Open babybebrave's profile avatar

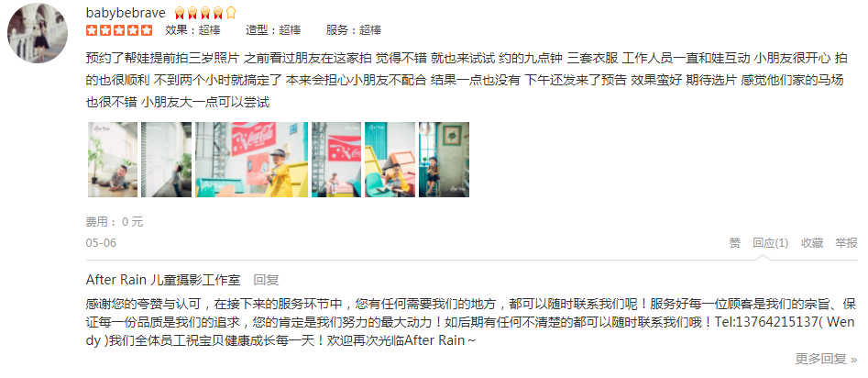click(x=37, y=33)
